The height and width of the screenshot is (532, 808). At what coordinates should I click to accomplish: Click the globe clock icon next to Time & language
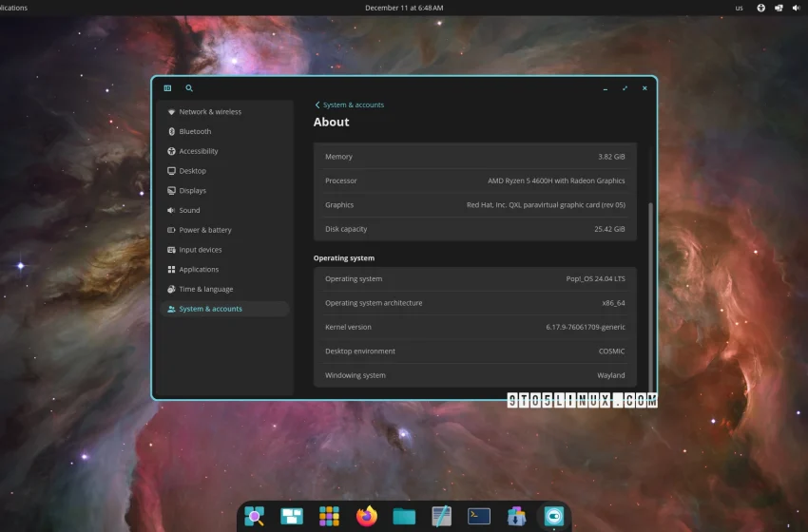[171, 289]
